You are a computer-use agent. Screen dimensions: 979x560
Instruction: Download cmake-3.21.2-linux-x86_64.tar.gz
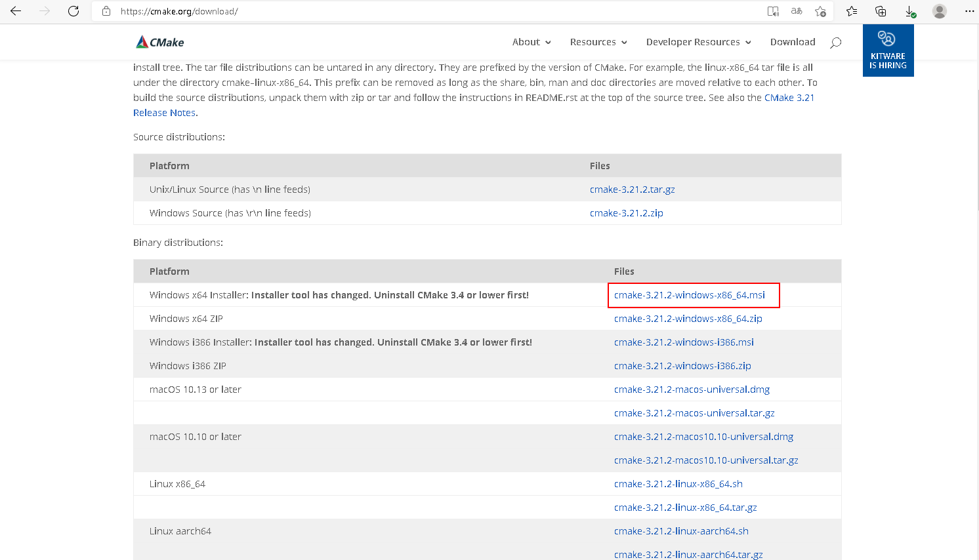pyautogui.click(x=685, y=508)
